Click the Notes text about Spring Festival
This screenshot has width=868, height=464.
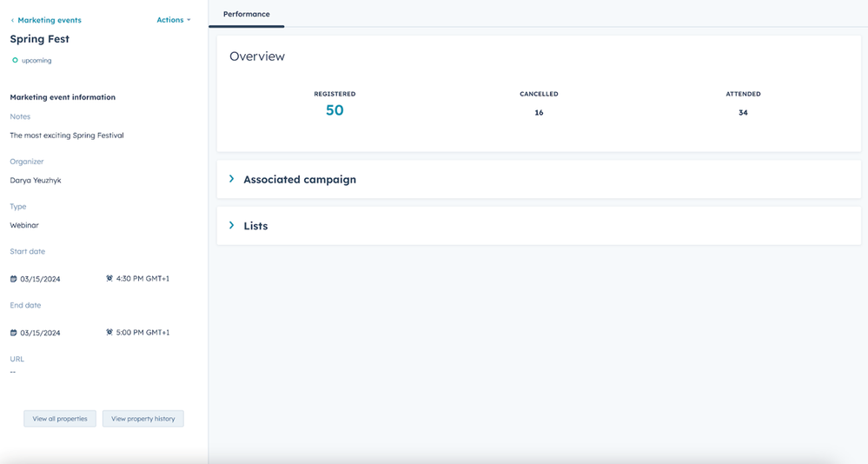tap(66, 135)
